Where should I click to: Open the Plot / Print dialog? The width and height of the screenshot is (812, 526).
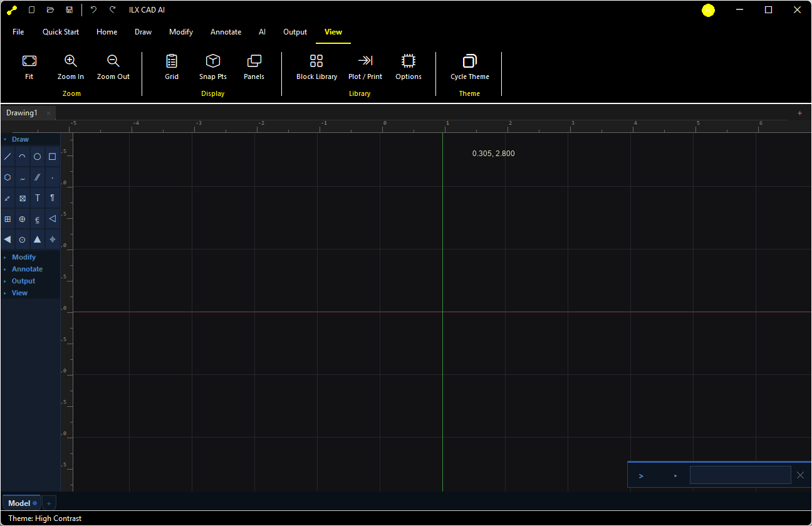click(365, 68)
